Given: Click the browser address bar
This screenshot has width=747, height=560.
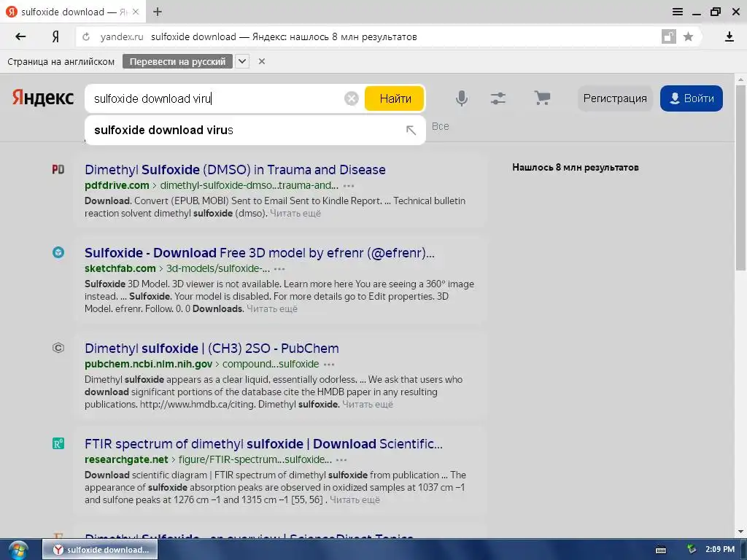Looking at the screenshot, I should [367, 36].
